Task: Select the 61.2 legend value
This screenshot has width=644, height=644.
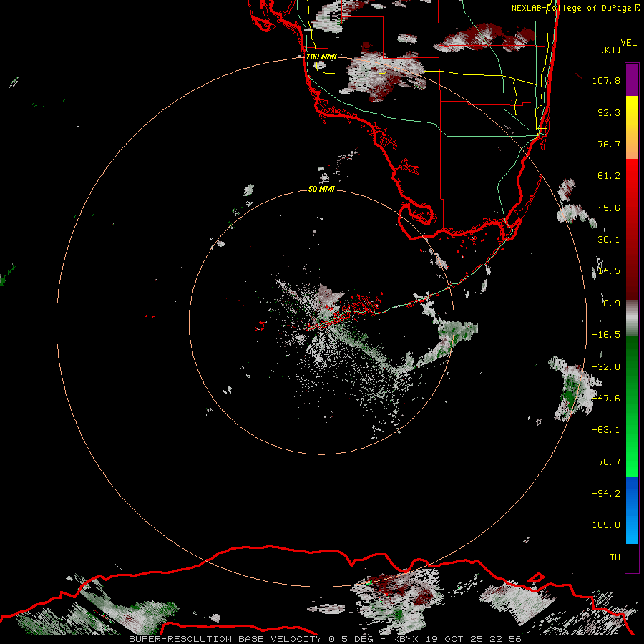Action: 609,176
